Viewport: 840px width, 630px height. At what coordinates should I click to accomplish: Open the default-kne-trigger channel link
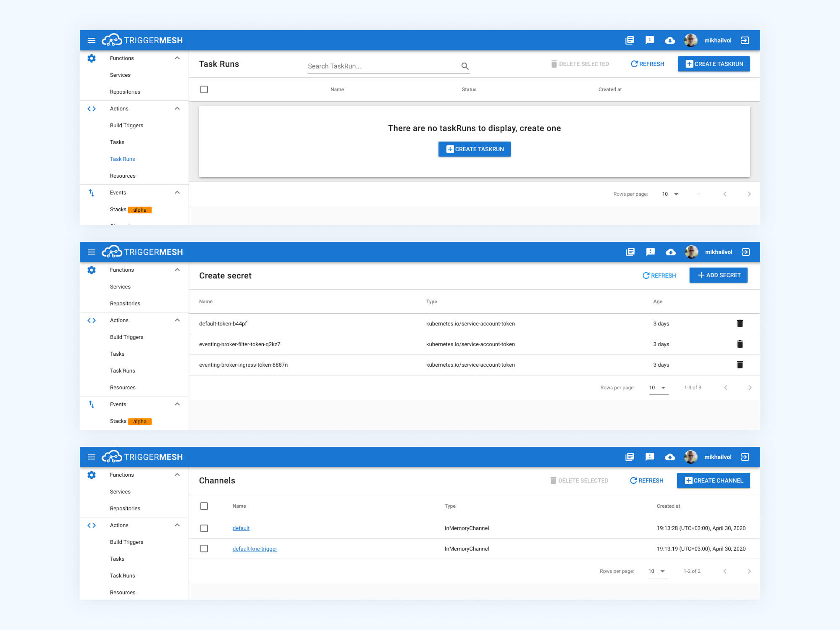255,549
